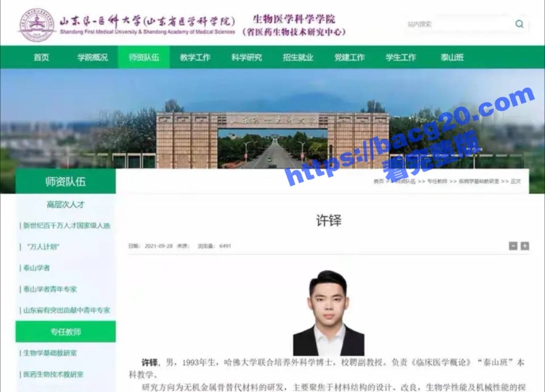
Task: Open the 新世纪百千万人才国家级人选 link
Action: coord(66,225)
